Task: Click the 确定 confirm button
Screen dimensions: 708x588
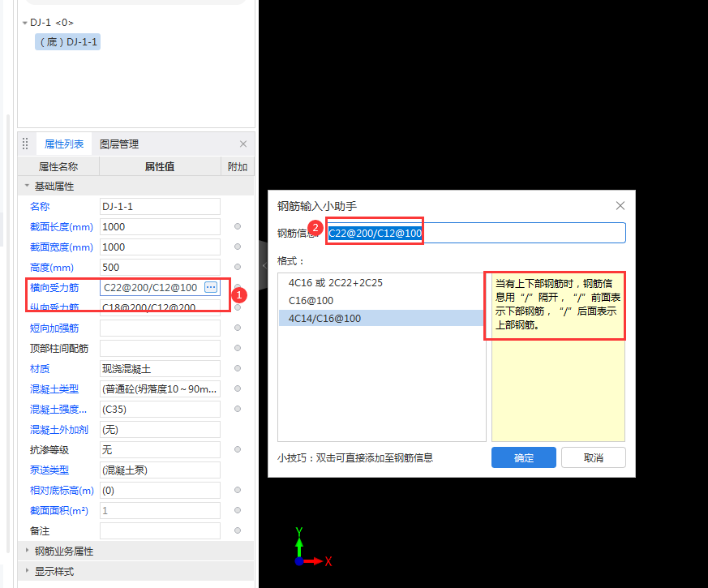Action: click(523, 457)
